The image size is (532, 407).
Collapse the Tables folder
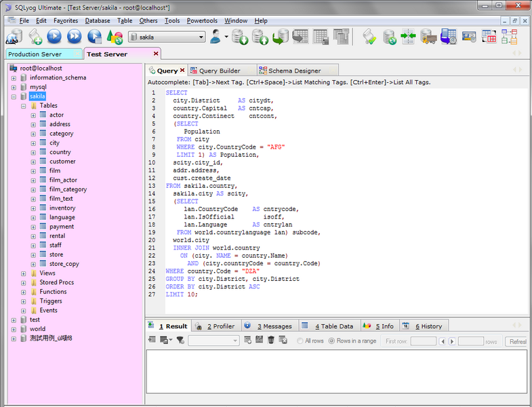coord(23,106)
